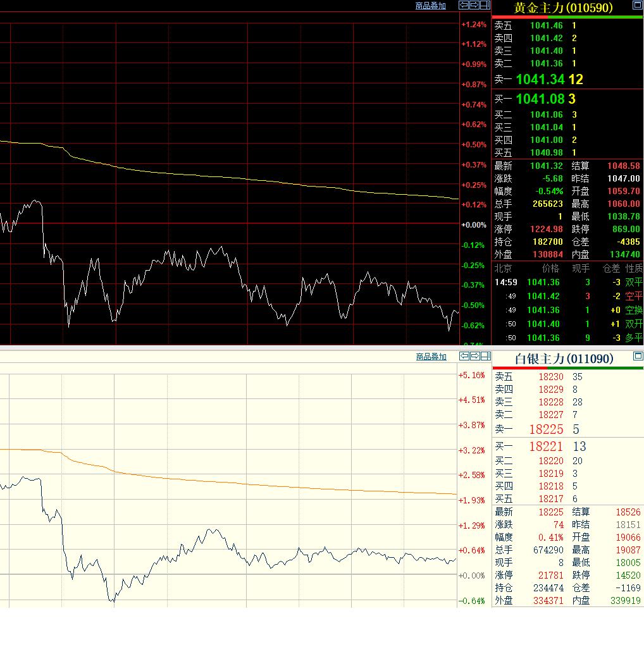644x652 pixels.
Task: Select silver 买五 price 18217
Action: [551, 499]
